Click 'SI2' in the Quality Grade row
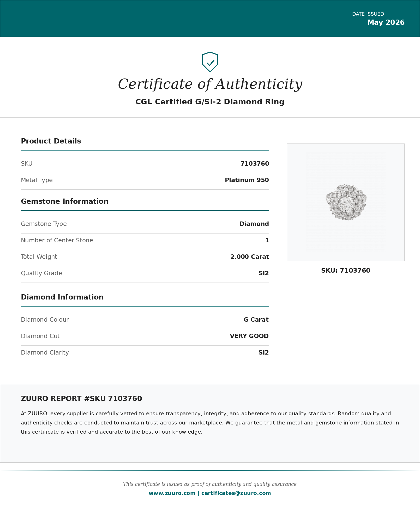 tap(263, 273)
